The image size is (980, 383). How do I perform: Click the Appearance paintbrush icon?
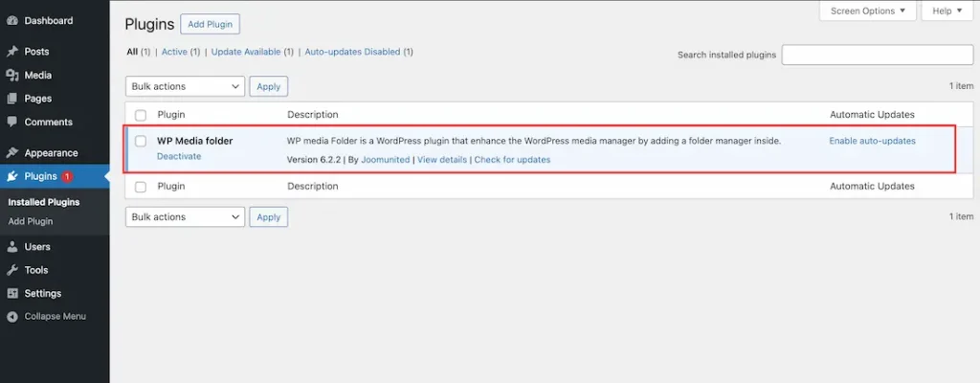pyautogui.click(x=11, y=152)
